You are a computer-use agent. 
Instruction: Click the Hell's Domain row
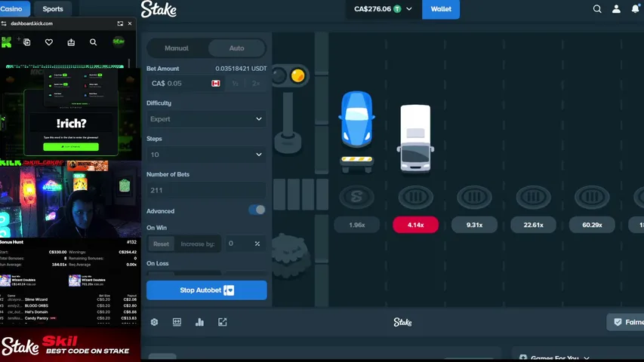pos(69,312)
